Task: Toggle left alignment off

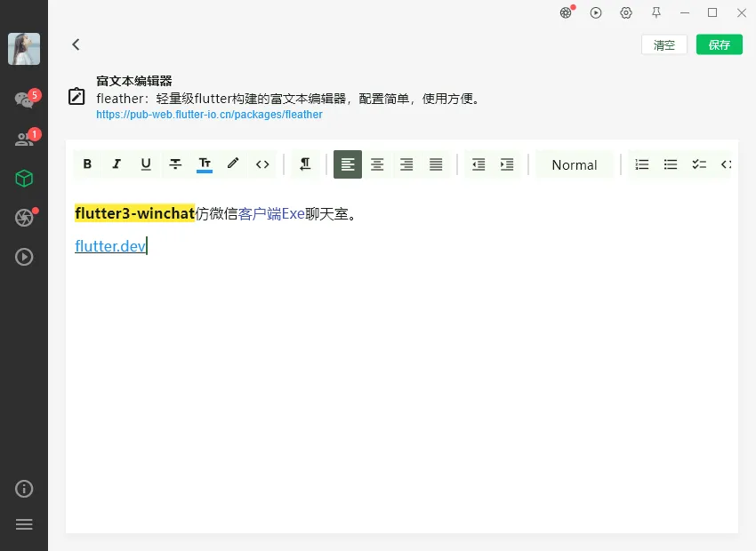Action: point(347,164)
